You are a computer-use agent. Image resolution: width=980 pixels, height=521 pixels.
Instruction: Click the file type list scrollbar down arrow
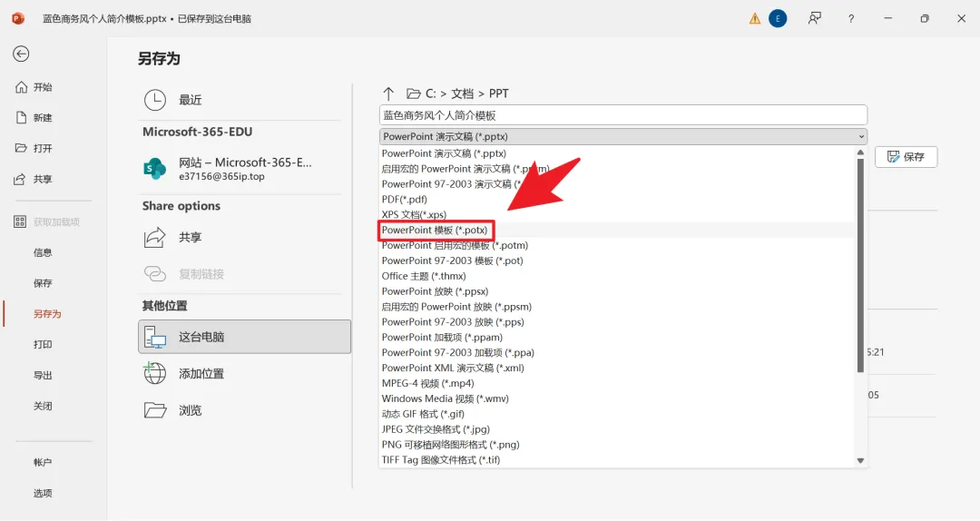point(860,461)
